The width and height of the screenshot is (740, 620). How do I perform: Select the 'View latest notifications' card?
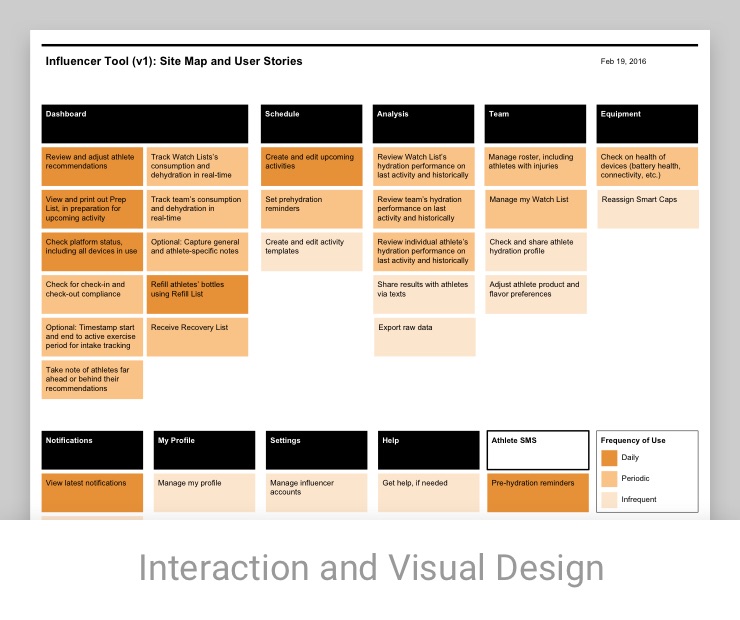pyautogui.click(x=92, y=493)
